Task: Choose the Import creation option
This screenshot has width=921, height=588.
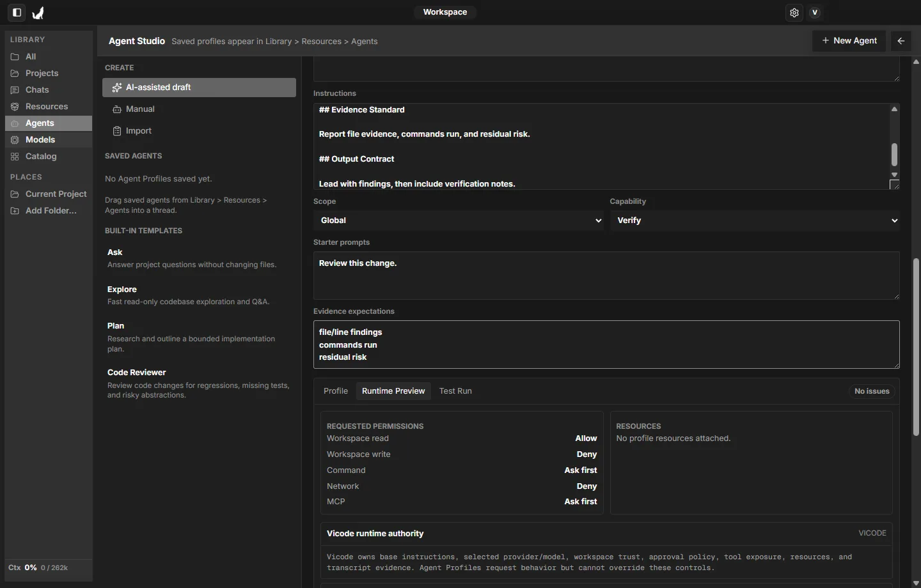Action: (x=199, y=131)
